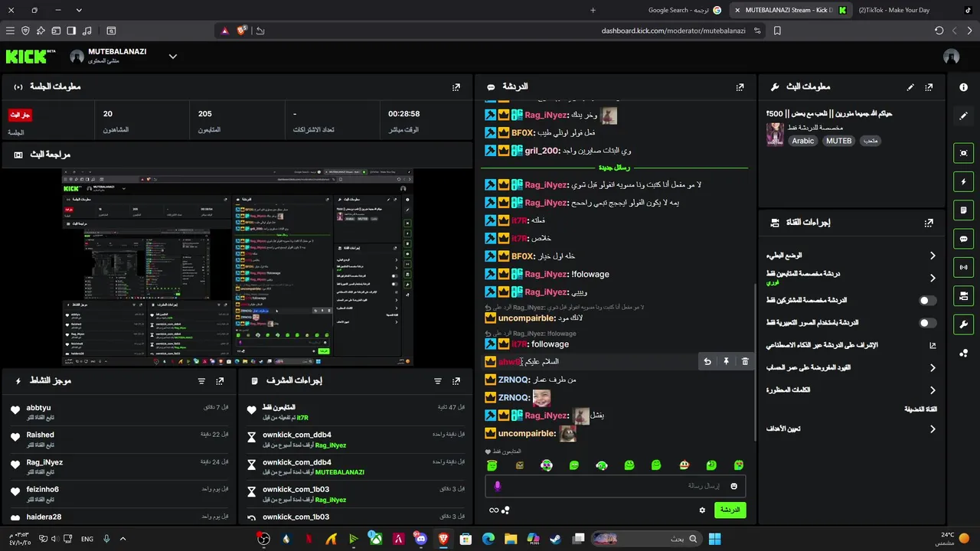Bookmark this page in address bar
This screenshot has width=980, height=551.
click(x=777, y=31)
